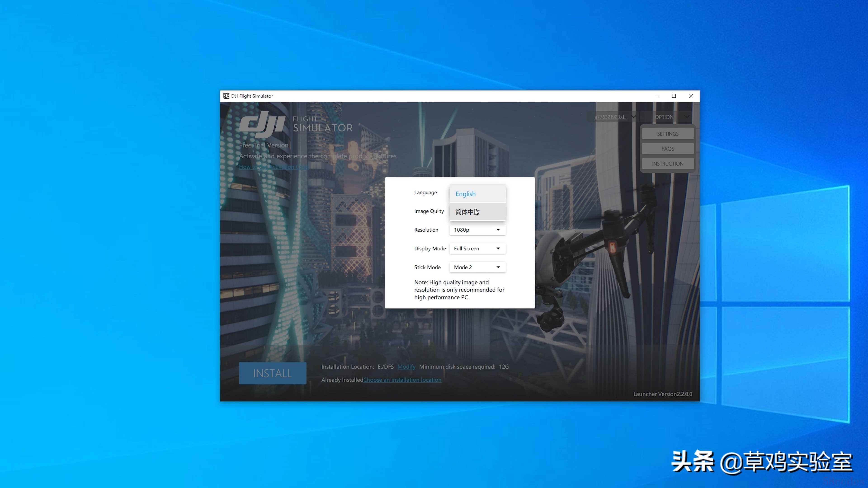
Task: Minimize the DJI Flight Simulator window
Action: coord(657,96)
